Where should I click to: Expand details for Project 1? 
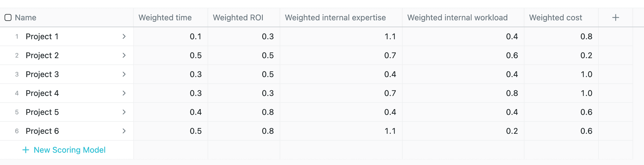124,36
